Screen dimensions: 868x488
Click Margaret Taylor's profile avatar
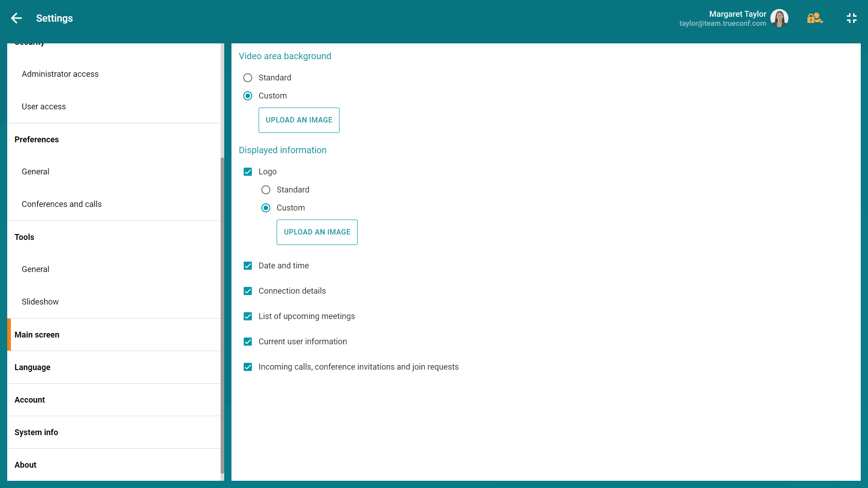[x=779, y=18]
